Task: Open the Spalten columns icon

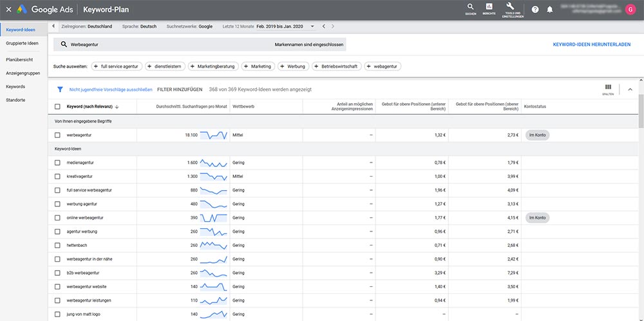Action: 608,88
